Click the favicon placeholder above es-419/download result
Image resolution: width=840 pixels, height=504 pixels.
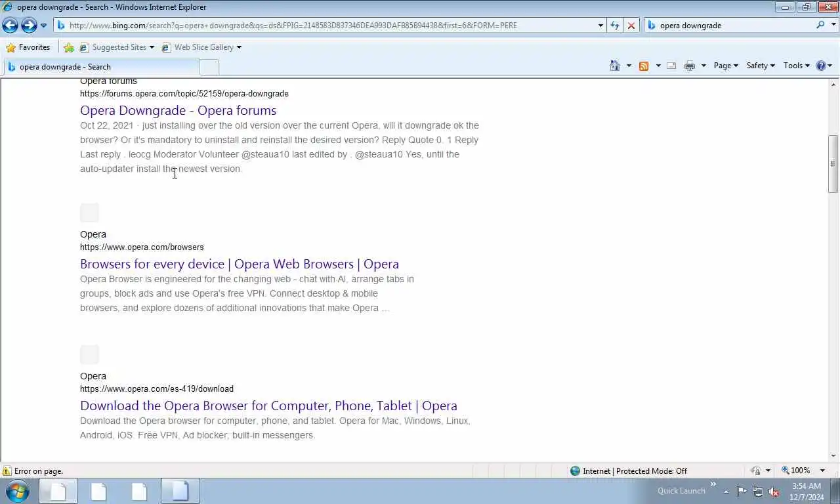coord(89,354)
